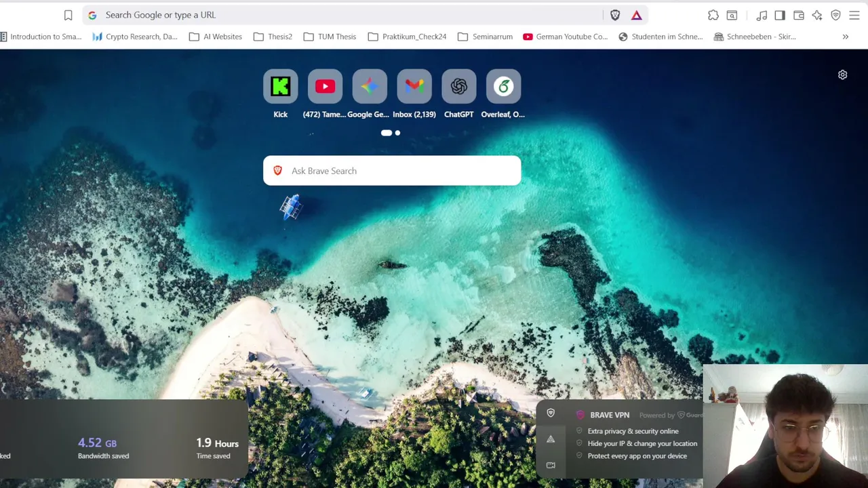Switch to second page of top sites
The height and width of the screenshot is (488, 868).
click(x=397, y=133)
